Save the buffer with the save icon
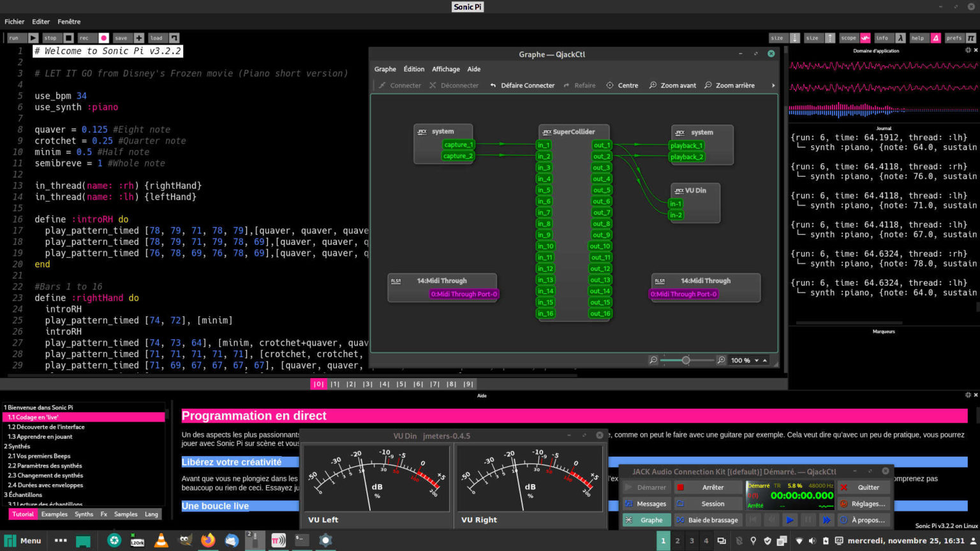Screen dimensions: 980x551 click(140, 38)
